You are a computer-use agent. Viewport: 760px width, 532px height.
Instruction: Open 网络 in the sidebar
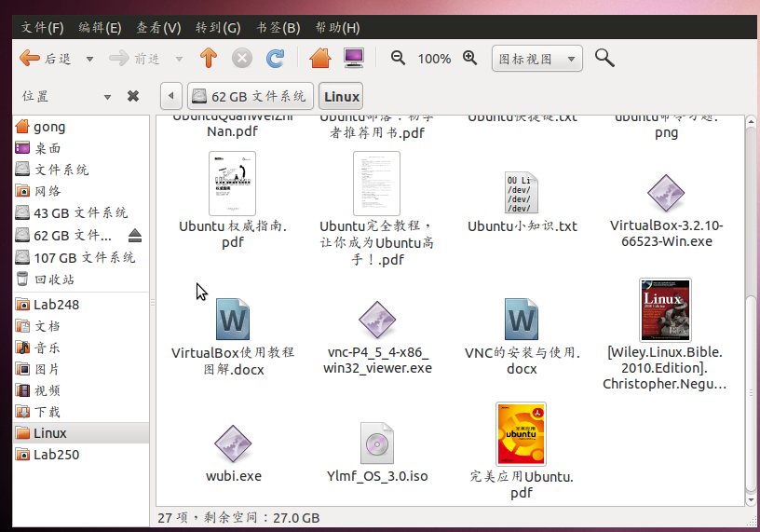point(81,191)
